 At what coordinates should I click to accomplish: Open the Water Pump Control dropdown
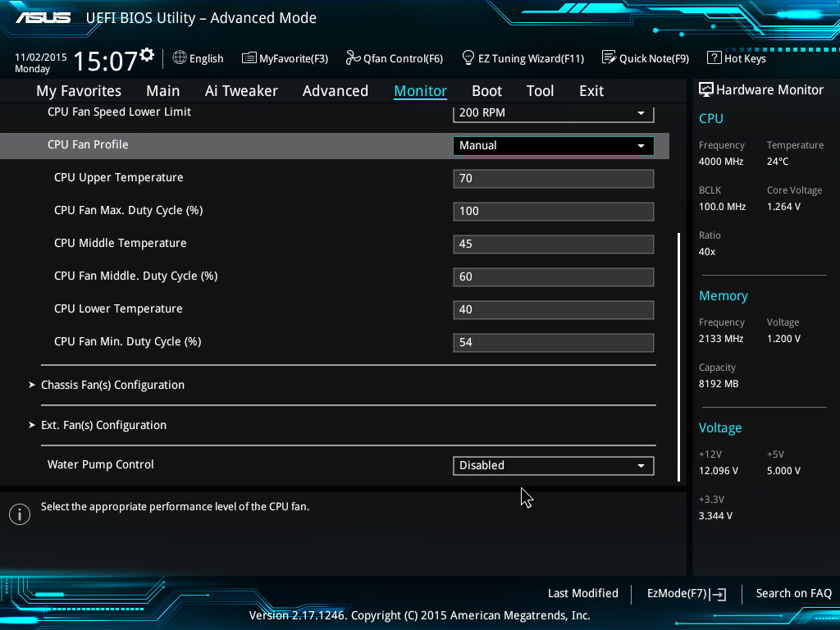click(553, 465)
